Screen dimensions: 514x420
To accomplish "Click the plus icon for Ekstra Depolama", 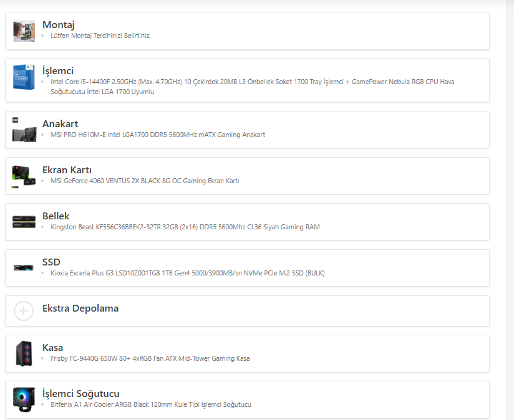I will (x=24, y=310).
